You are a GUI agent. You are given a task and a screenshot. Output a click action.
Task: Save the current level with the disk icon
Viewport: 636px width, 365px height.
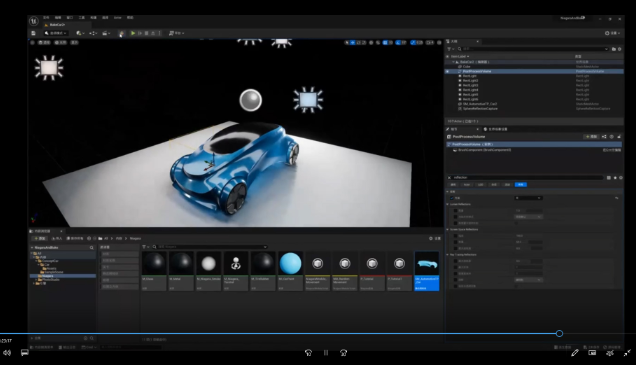click(34, 33)
